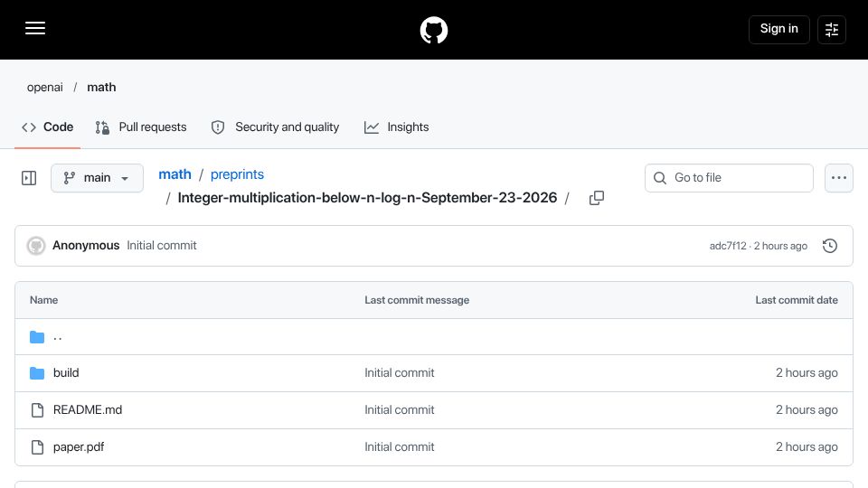868x488 pixels.
Task: Switch to the Insights tab
Action: (396, 127)
